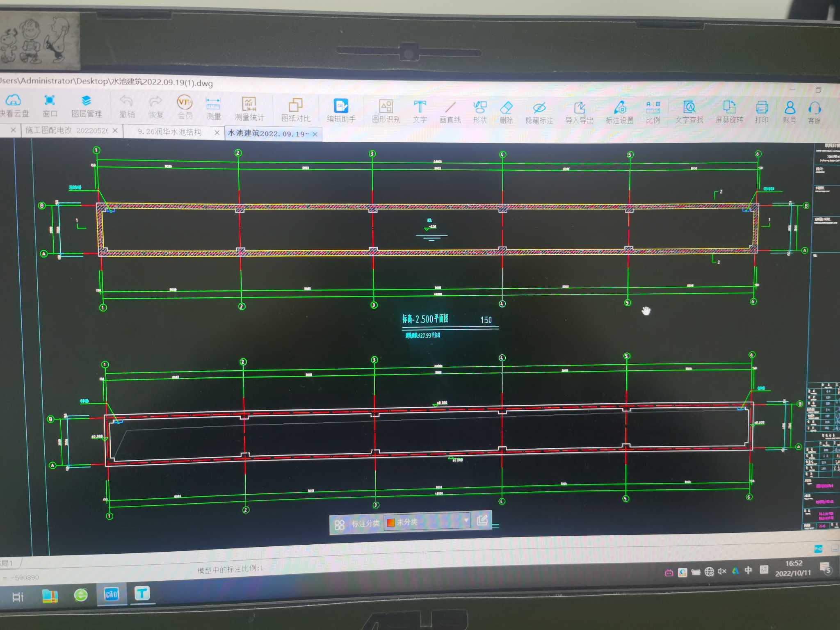Select the 水池建筑2022.09.19 tab
Viewport: 840px width, 630px height.
tap(268, 133)
